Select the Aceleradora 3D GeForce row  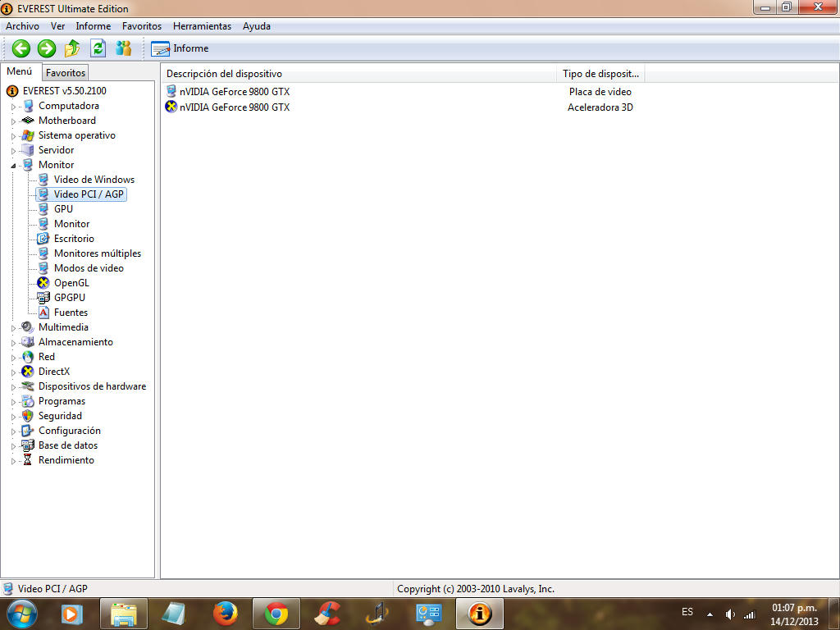point(235,107)
